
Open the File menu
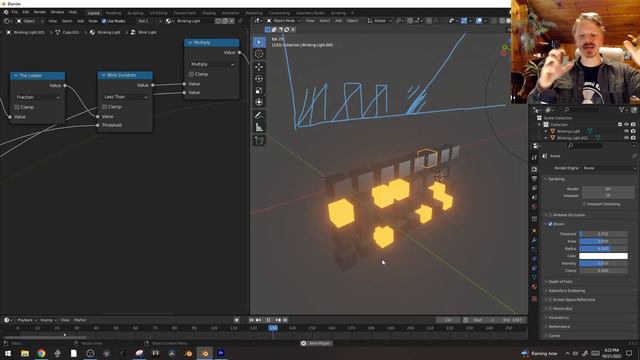pyautogui.click(x=15, y=12)
